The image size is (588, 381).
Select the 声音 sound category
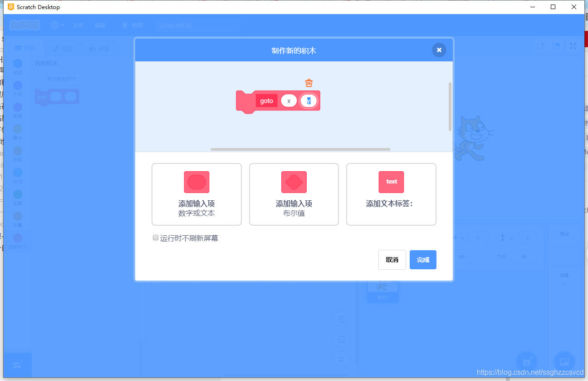(x=18, y=110)
